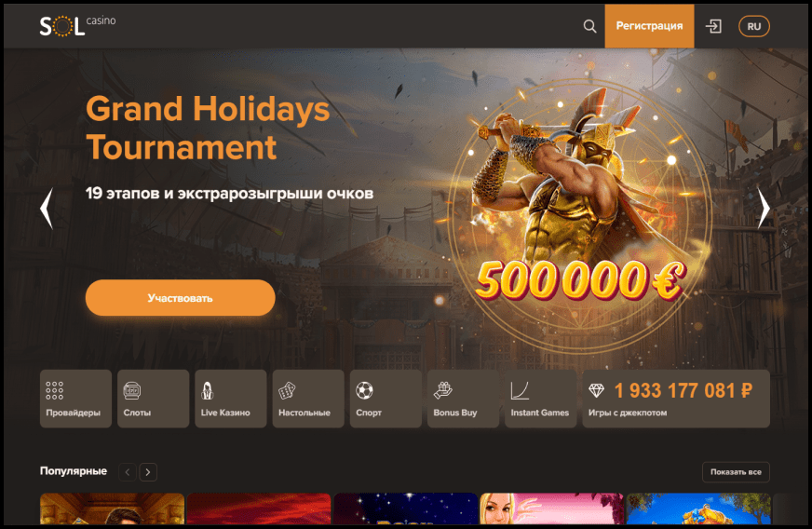Choose the Настольные dice tile
Viewport: 812px width, 529px height.
[308, 399]
